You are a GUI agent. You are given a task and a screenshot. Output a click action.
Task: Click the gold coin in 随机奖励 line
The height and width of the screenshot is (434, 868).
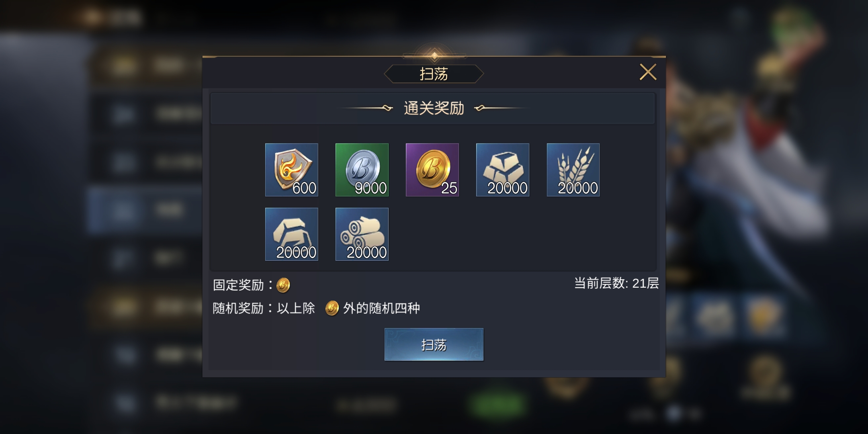click(x=332, y=308)
